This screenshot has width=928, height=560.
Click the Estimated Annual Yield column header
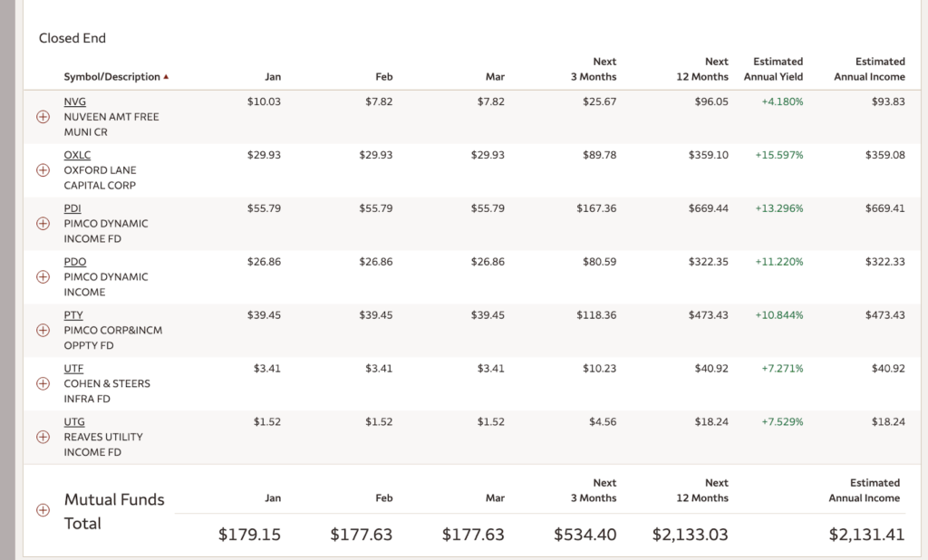[773, 69]
